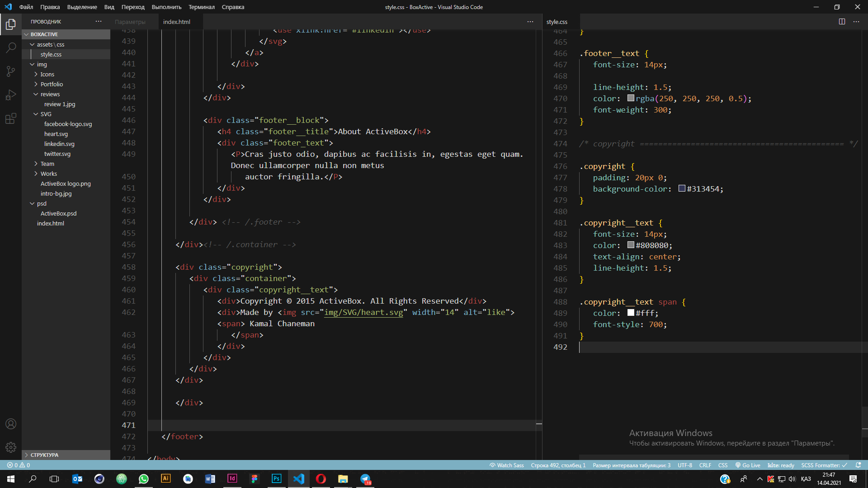Split the style.css editor to the right

pos(842,22)
